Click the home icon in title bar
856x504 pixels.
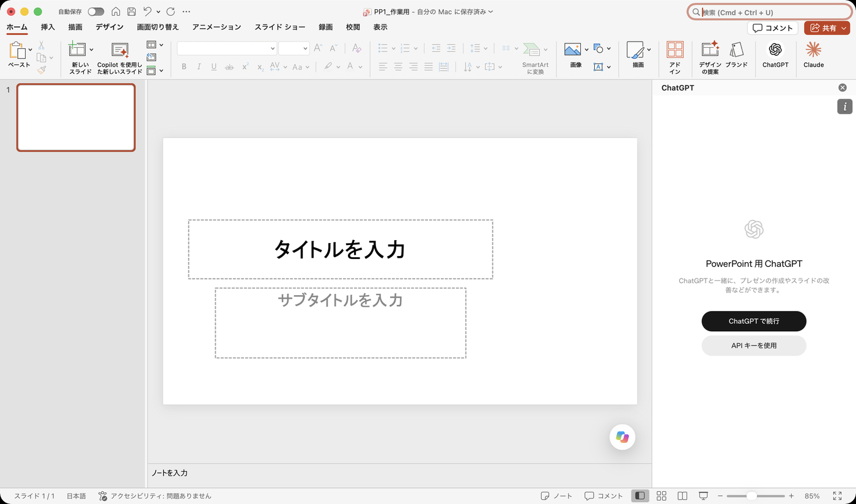tap(116, 12)
